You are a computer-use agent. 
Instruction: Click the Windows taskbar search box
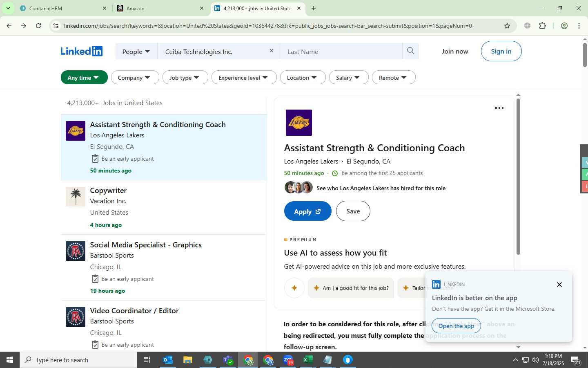point(78,360)
